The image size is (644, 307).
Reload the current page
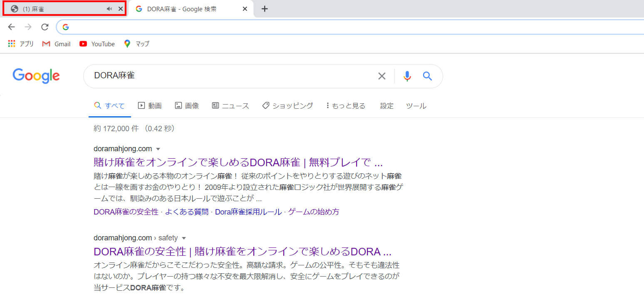click(45, 27)
